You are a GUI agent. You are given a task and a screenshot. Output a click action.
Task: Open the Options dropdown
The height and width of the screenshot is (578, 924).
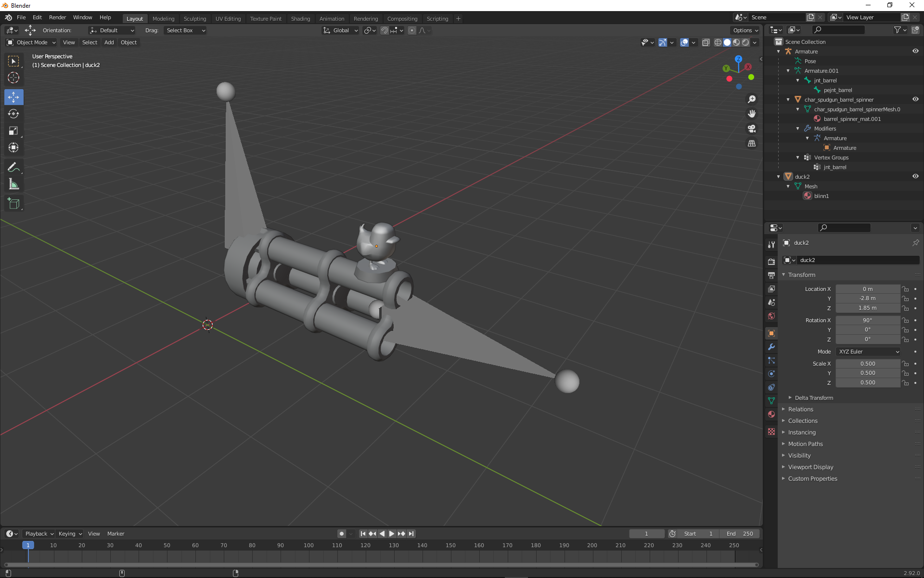coord(745,30)
